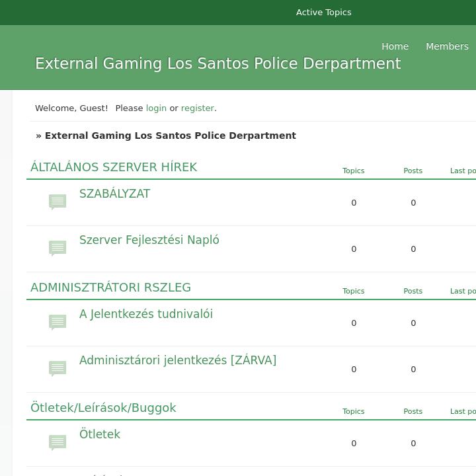Open the SZABÁLYZAT forum board
476x476 pixels.
point(114,194)
